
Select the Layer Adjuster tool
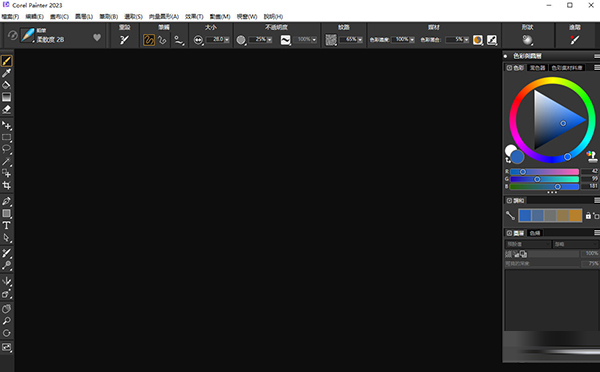(x=7, y=125)
